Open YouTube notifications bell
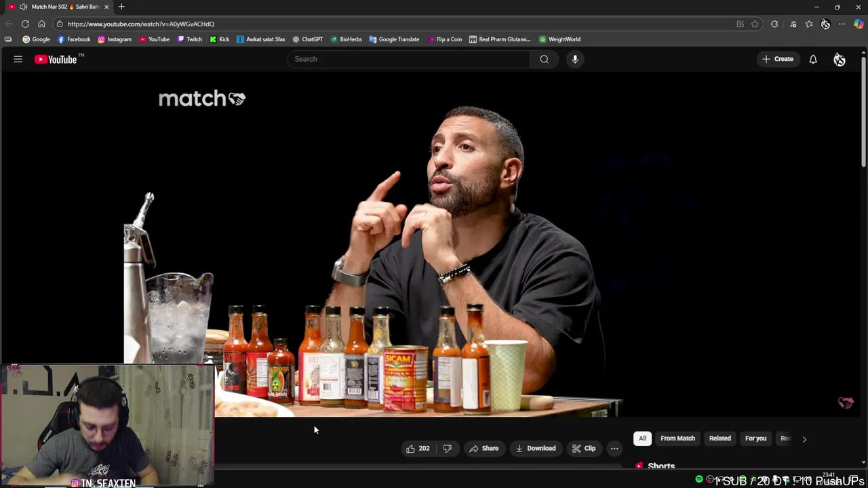Image resolution: width=868 pixels, height=488 pixels. (x=813, y=59)
